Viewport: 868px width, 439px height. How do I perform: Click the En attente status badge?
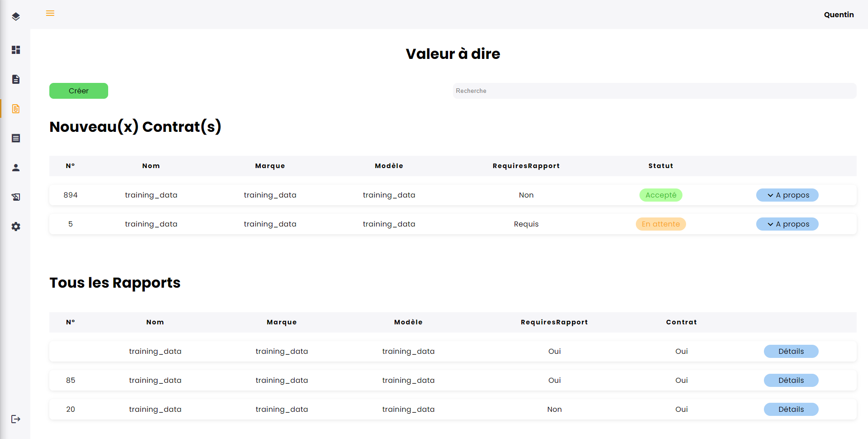coord(660,224)
